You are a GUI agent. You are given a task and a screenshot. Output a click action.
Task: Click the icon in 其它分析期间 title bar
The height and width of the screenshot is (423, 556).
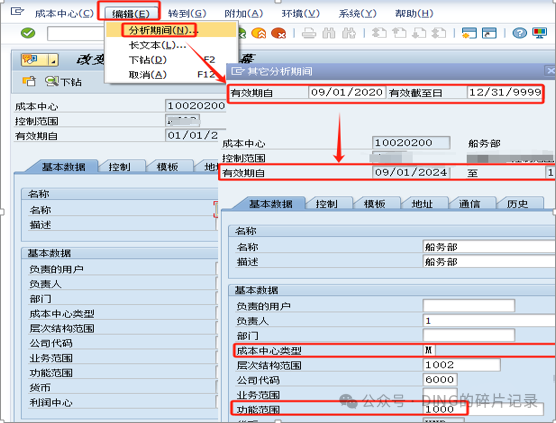(238, 71)
